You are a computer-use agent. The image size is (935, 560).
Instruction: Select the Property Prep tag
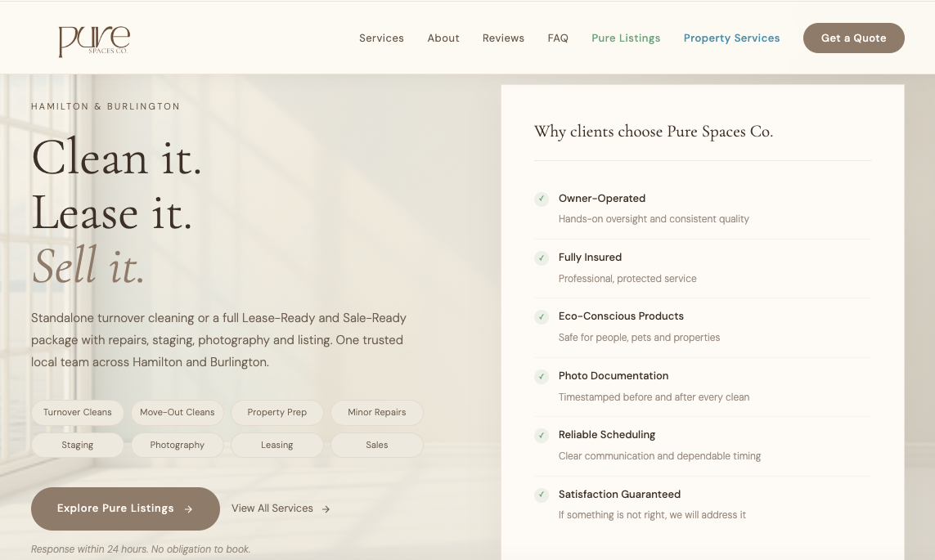point(277,412)
